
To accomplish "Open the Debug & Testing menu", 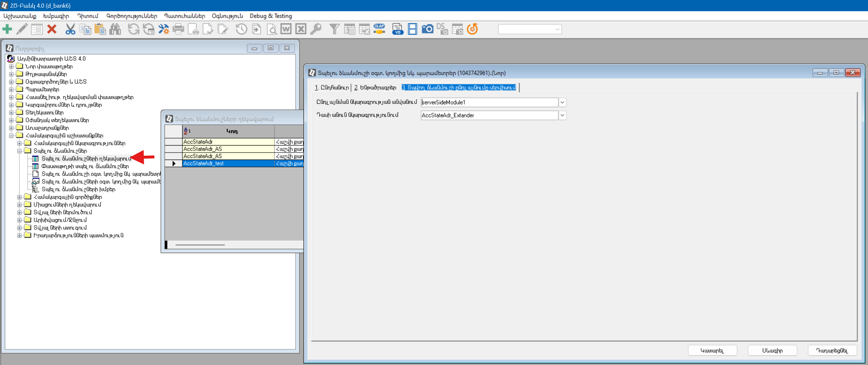I will (x=270, y=16).
